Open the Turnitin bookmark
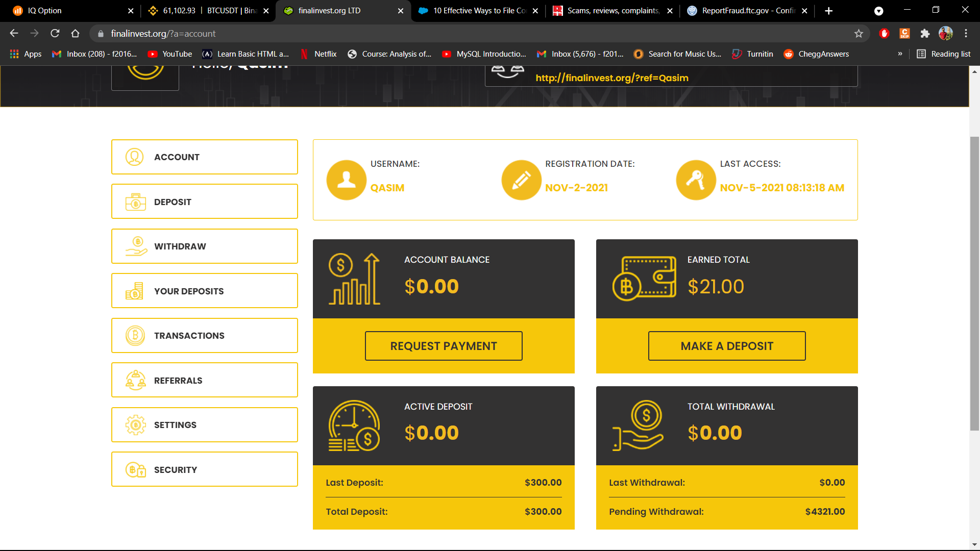Screen dimensions: 980x551 pyautogui.click(x=753, y=54)
